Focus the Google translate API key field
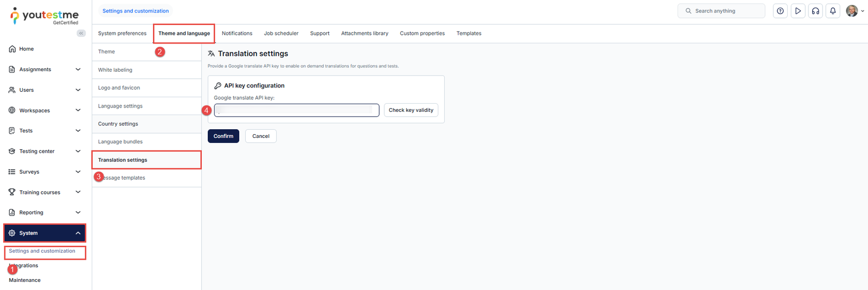Image resolution: width=868 pixels, height=290 pixels. tap(296, 110)
